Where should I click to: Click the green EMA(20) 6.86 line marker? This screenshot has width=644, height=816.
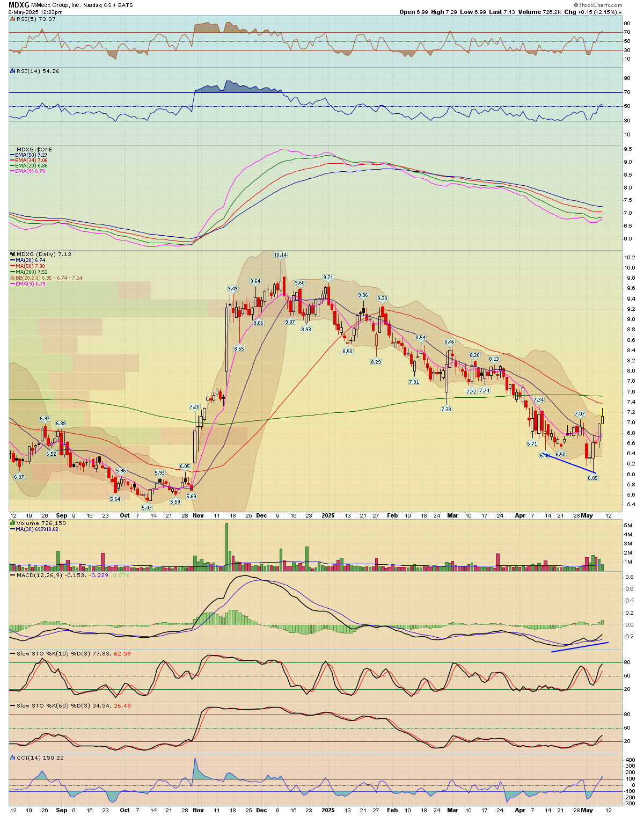[x=13, y=165]
